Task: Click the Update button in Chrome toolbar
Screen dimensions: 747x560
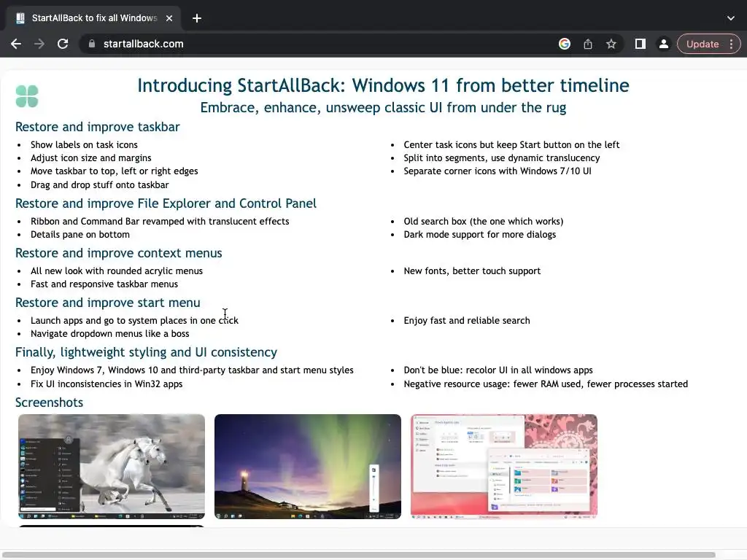Action: pyautogui.click(x=703, y=44)
